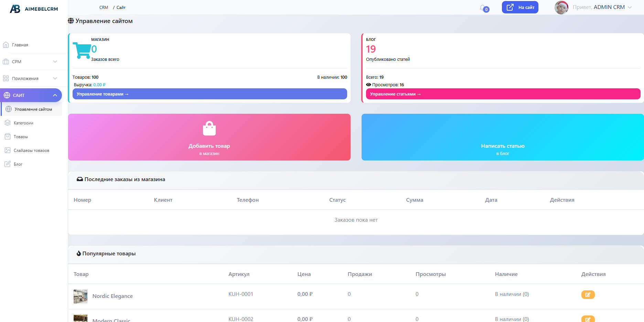Expand the СРМ sidebar menu
644x322 pixels.
point(30,62)
